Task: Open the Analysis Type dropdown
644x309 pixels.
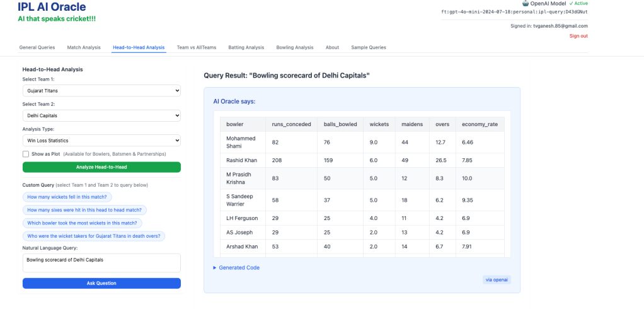Action: (x=101, y=141)
